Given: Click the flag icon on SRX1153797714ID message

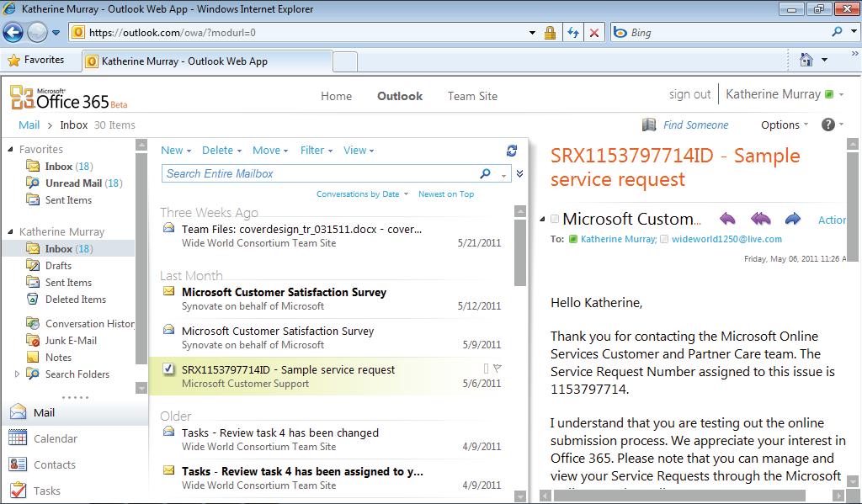Looking at the screenshot, I should tap(498, 369).
